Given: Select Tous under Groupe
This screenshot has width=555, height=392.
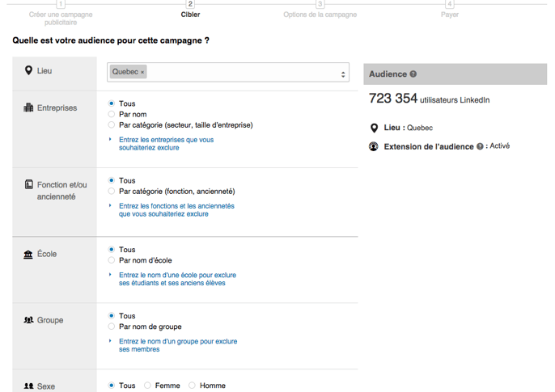Looking at the screenshot, I should click(x=112, y=315).
